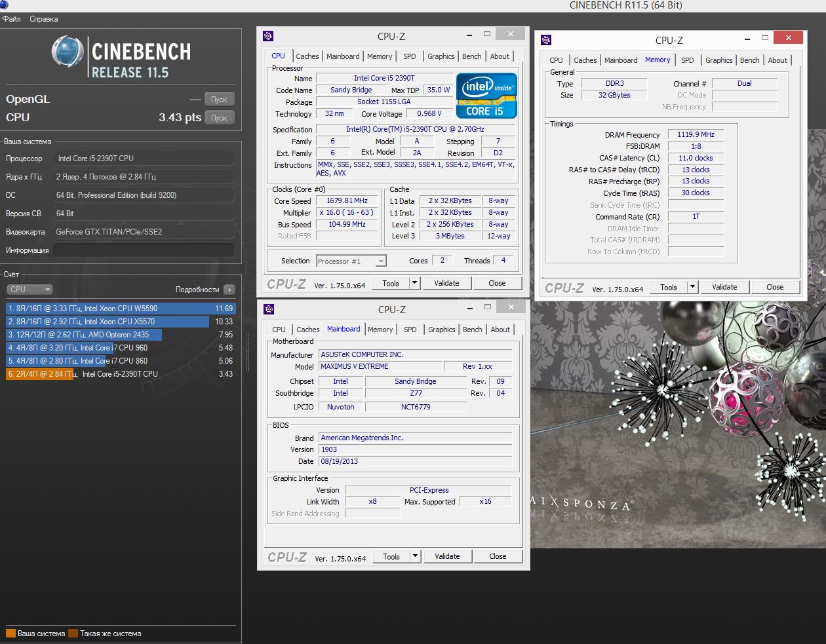Image resolution: width=826 pixels, height=644 pixels.
Task: Click the Подробности arrow icon
Action: click(229, 289)
